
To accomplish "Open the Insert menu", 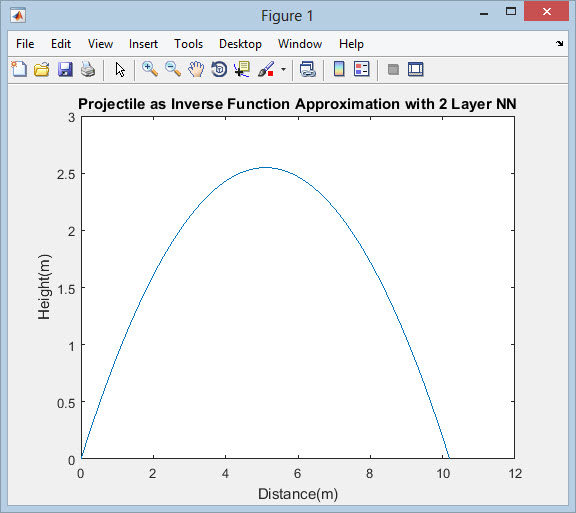I will [143, 44].
